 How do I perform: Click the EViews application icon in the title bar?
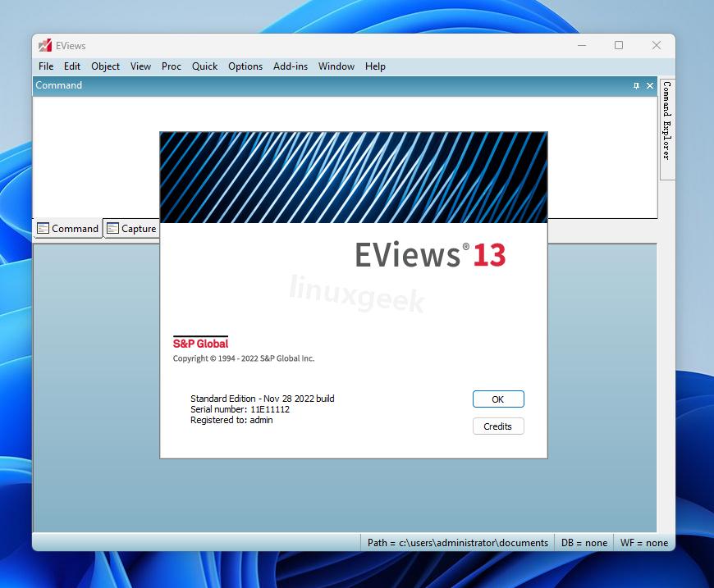(43, 45)
